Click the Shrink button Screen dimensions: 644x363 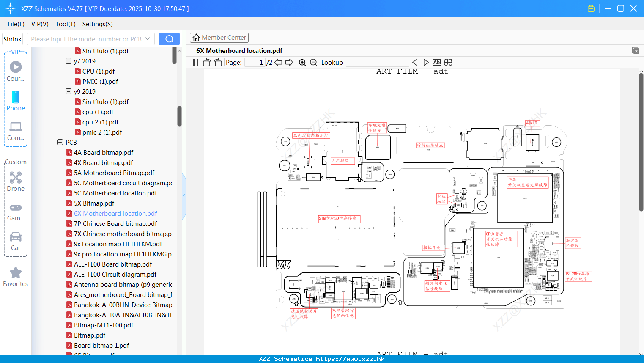pos(12,39)
